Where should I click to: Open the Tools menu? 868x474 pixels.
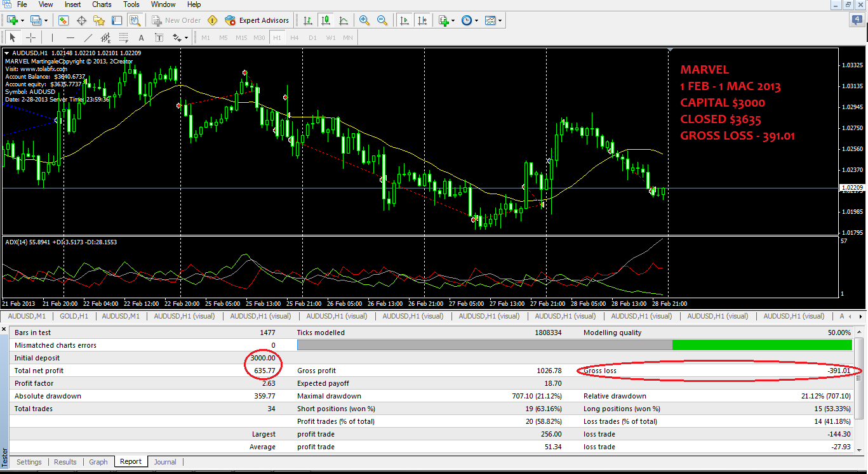(x=131, y=4)
